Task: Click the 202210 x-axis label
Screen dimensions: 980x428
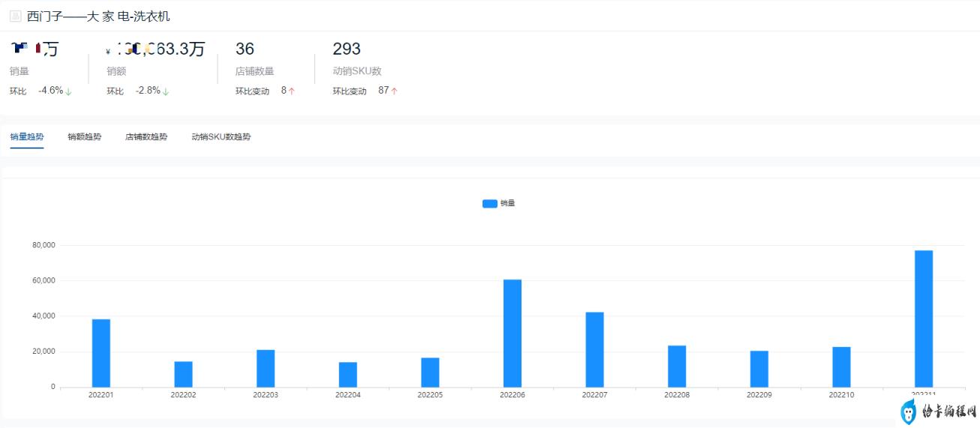Action: click(x=841, y=394)
